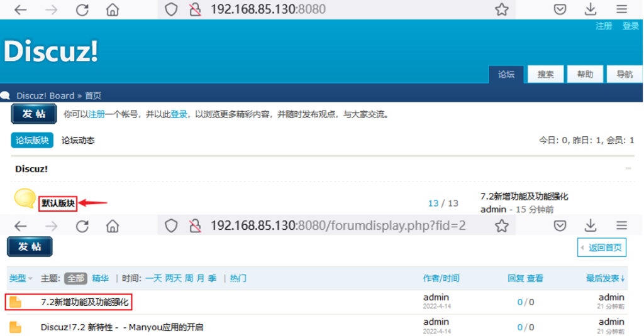Go home via the house icon in the lower browser toolbar
Screen dimensions: 644x336
coord(112,226)
